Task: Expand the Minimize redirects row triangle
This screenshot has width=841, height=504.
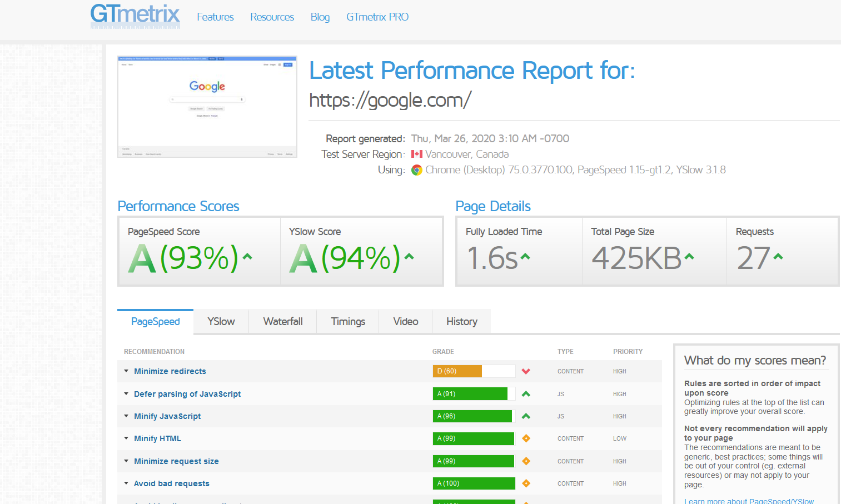Action: tap(126, 371)
